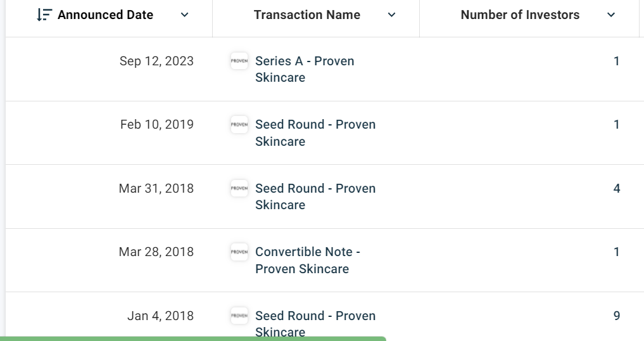644x341 pixels.
Task: Click the Proven logo in the Jan 4, 2018 row
Action: pos(239,316)
